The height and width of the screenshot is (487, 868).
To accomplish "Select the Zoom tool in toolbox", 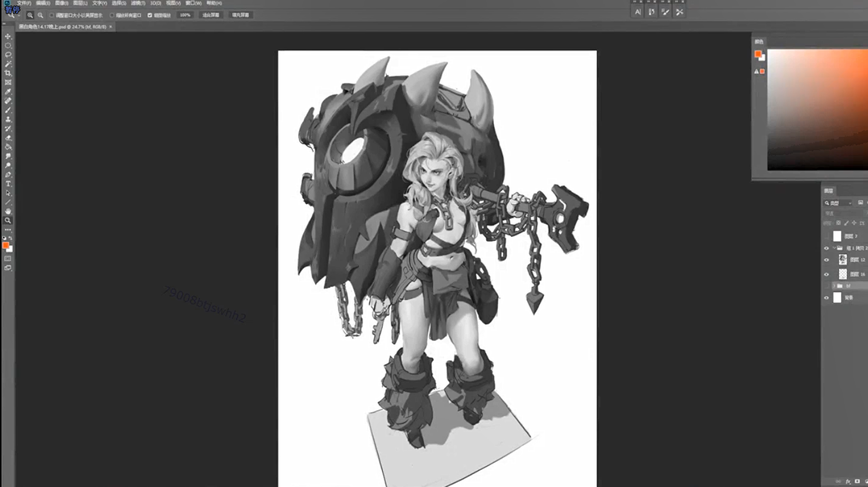I will (x=8, y=220).
